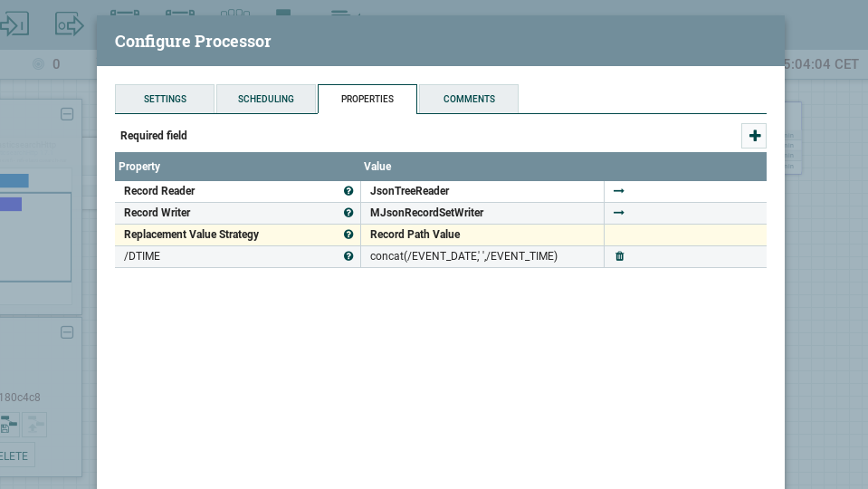Collapse the upper Navigate panel
The width and height of the screenshot is (868, 489).
67,114
